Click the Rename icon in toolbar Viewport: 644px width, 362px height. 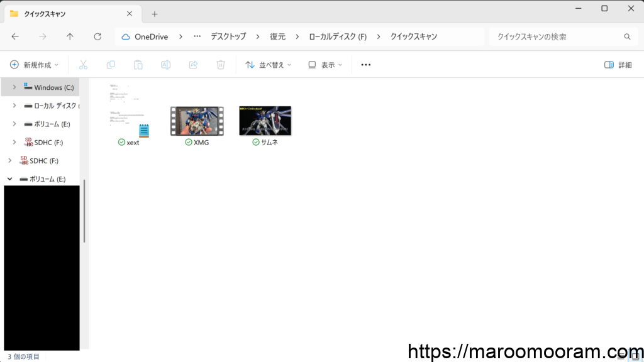[x=166, y=65]
